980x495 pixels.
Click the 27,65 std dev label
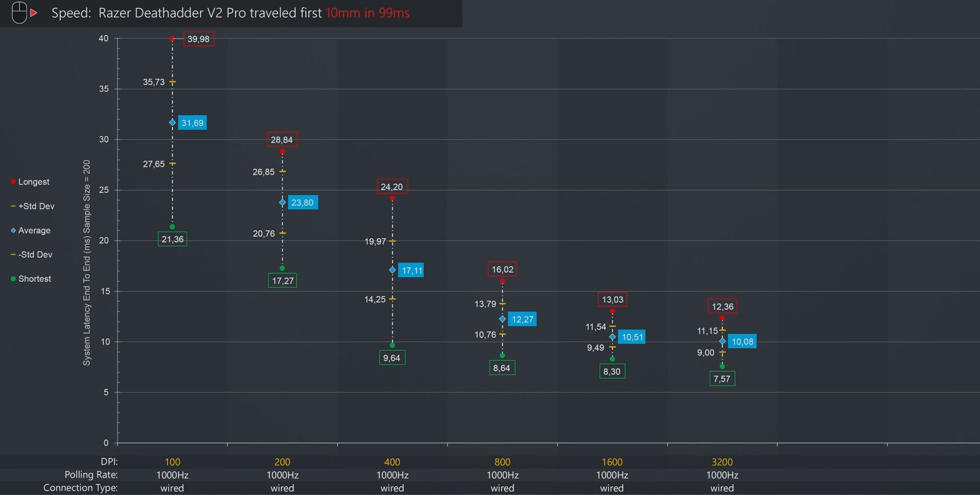click(154, 164)
